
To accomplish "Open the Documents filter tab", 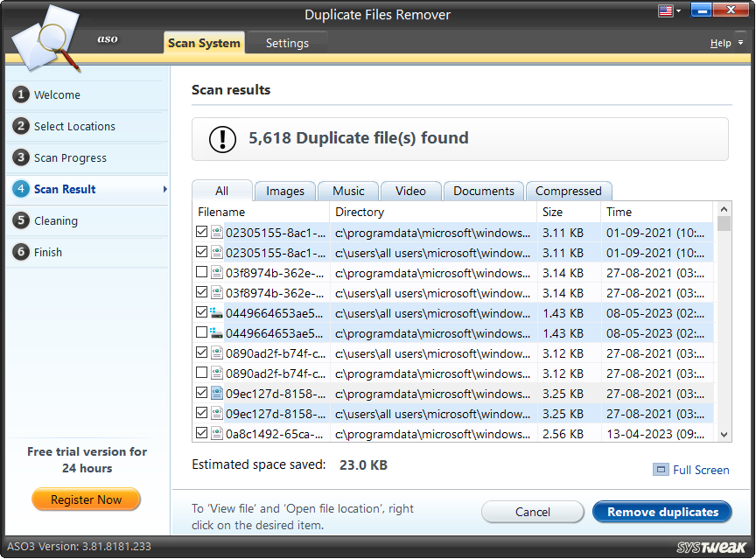I will pos(483,190).
